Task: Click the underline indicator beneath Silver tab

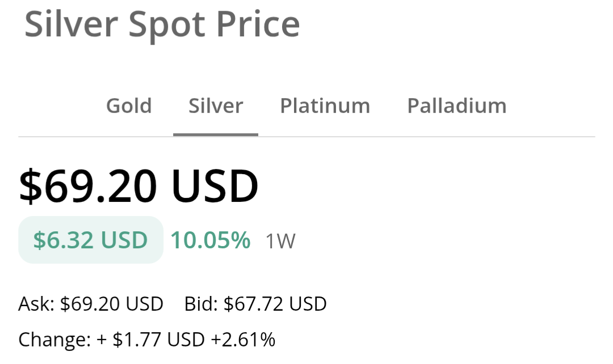Action: tap(216, 134)
